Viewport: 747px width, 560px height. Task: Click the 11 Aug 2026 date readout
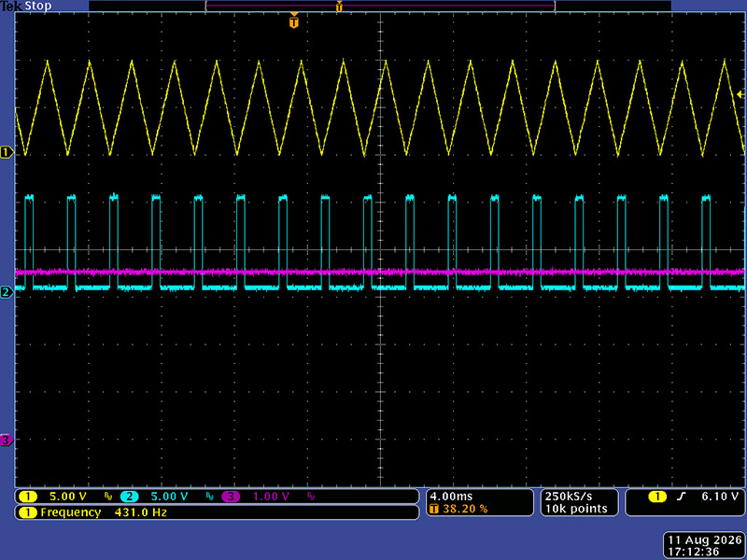click(705, 540)
